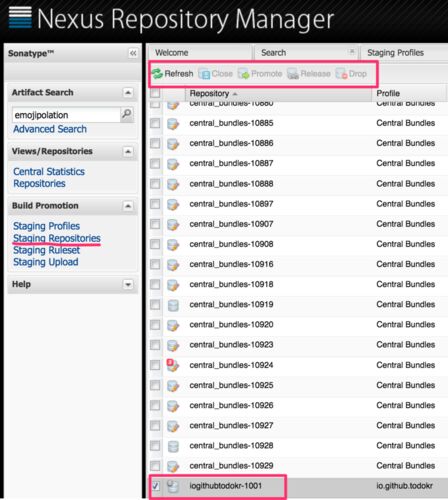Image resolution: width=448 pixels, height=500 pixels.
Task: Click repository icon for central_bundles-10885
Action: [173, 124]
